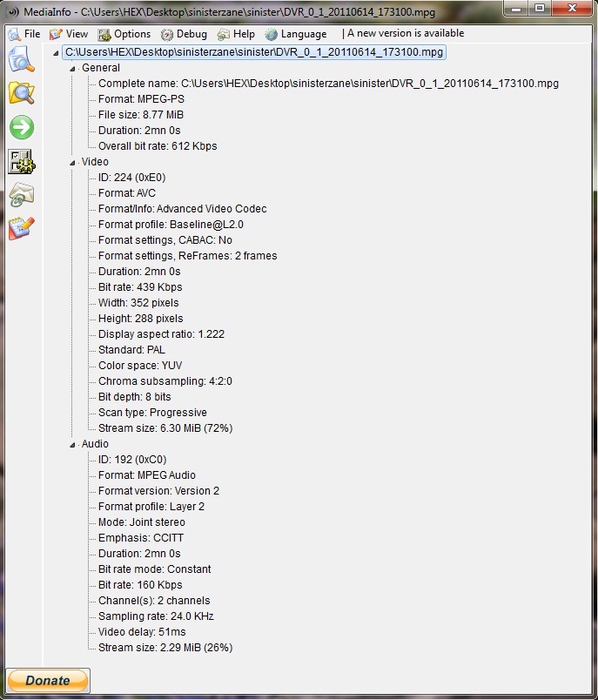This screenshot has width=598, height=700.
Task: Select 'Format profile: Baseline@L2.0' row
Action: 171,224
